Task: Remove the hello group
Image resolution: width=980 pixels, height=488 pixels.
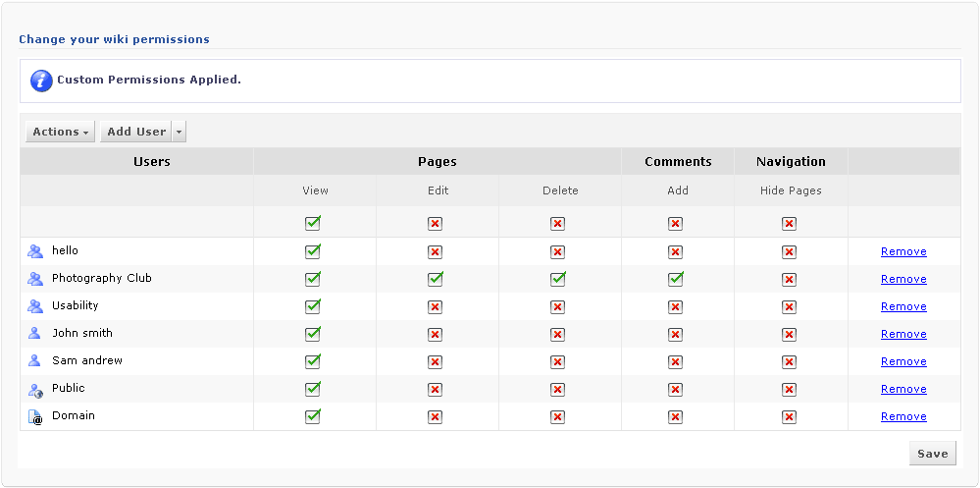Action: tap(903, 251)
